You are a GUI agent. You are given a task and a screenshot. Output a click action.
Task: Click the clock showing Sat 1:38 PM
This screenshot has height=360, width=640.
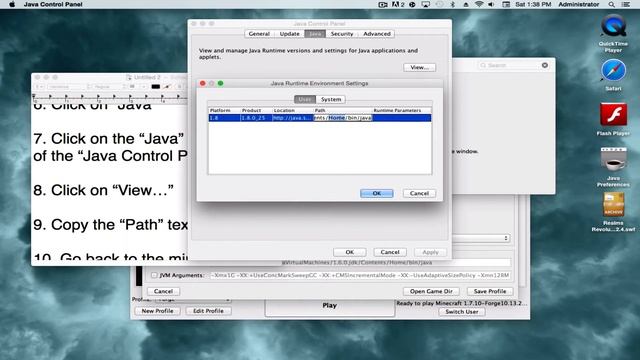(533, 4)
